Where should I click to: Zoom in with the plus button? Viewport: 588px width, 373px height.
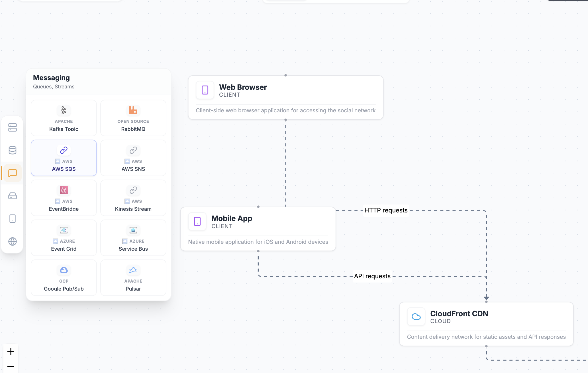[x=11, y=351]
